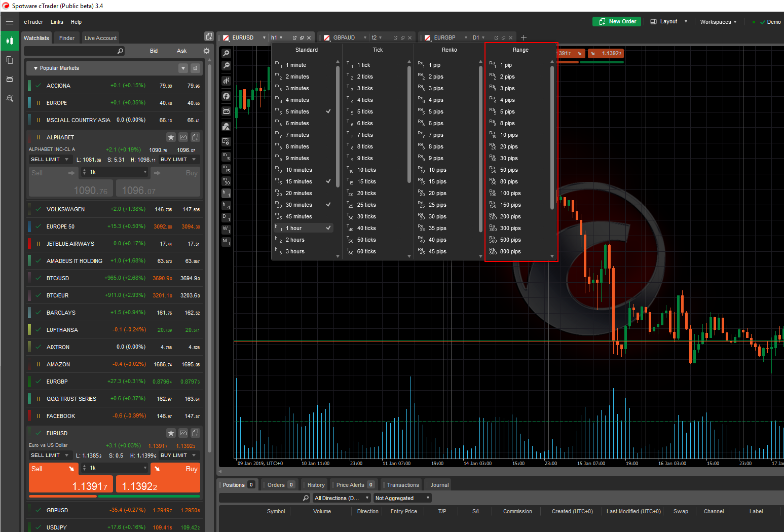Screen dimensions: 784x532
Task: Click the Demo account button
Action: pyautogui.click(x=770, y=22)
